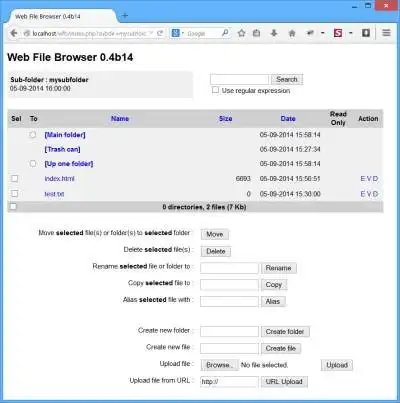Image resolution: width=400 pixels, height=403 pixels.
Task: Open the bookmarks list clipboard icon
Action: tap(256, 33)
